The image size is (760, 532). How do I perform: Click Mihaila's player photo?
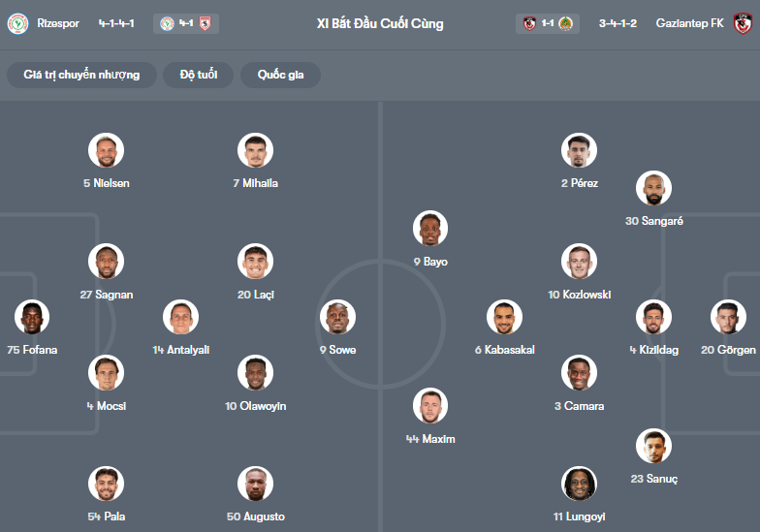pyautogui.click(x=255, y=150)
